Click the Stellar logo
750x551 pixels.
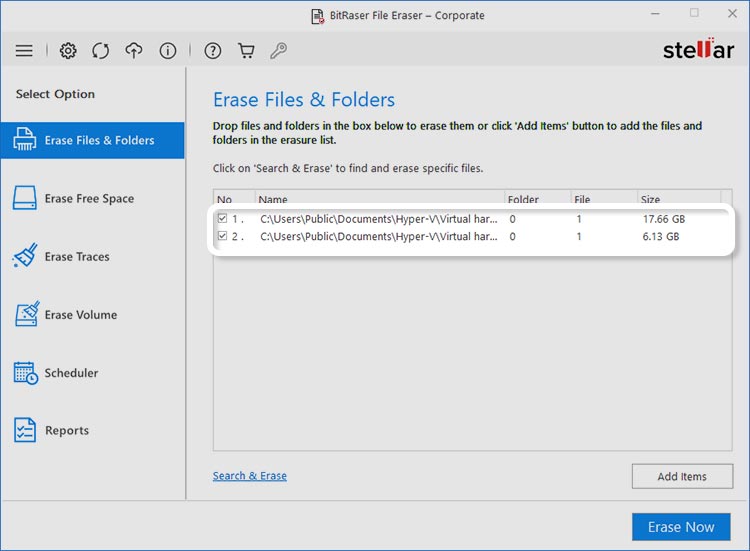698,49
